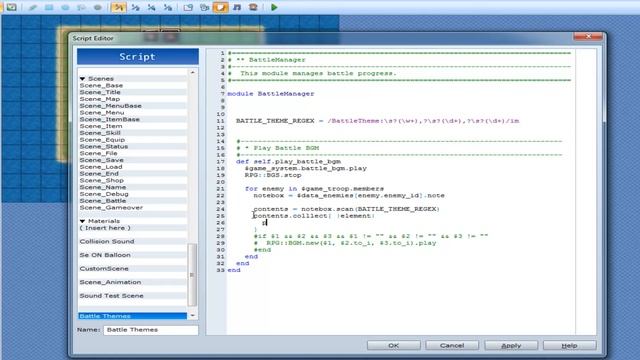
Task: Select Scene_Title in the script list
Action: (x=133, y=92)
